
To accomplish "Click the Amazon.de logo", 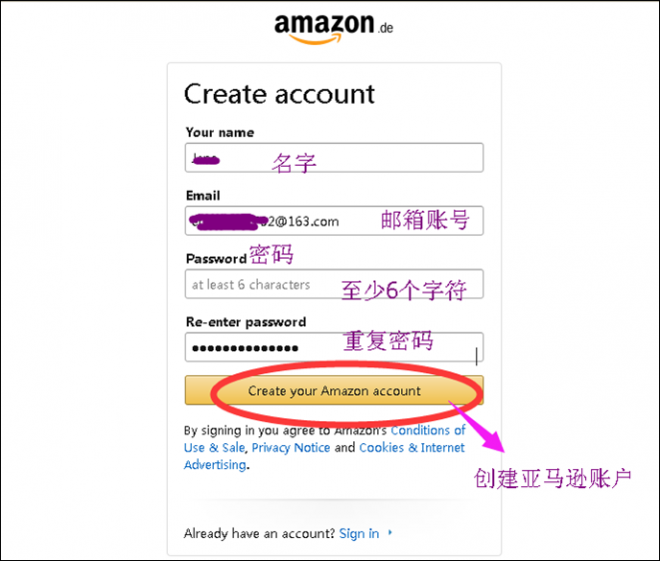I will click(334, 28).
